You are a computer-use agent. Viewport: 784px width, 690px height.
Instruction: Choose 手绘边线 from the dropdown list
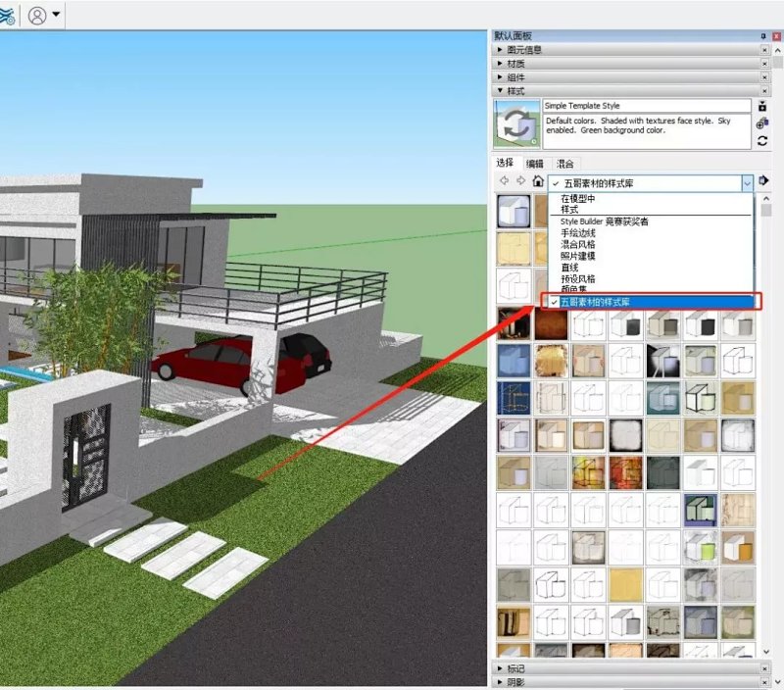pos(578,233)
